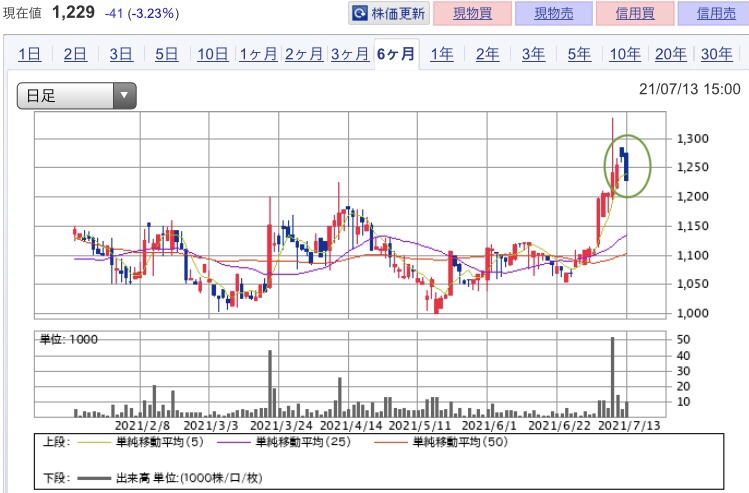Image resolution: width=749 pixels, height=493 pixels.
Task: Click the 単純移動平均(5) legend entry
Action: point(140,442)
